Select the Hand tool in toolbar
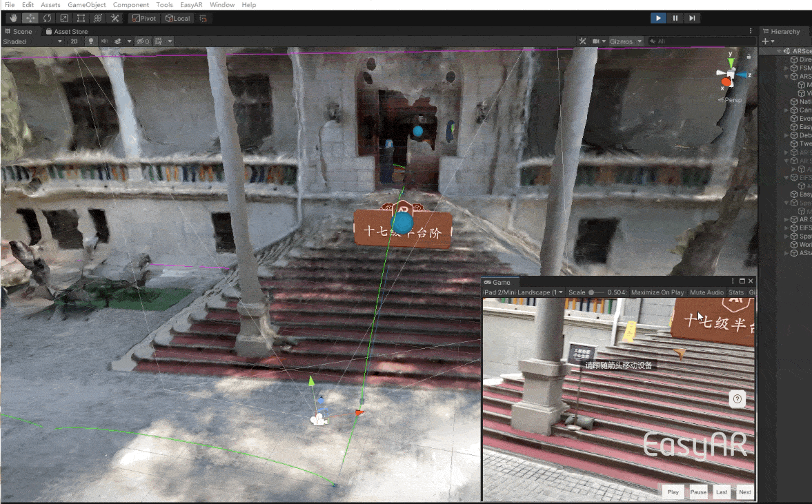This screenshot has width=812, height=504. click(x=13, y=18)
